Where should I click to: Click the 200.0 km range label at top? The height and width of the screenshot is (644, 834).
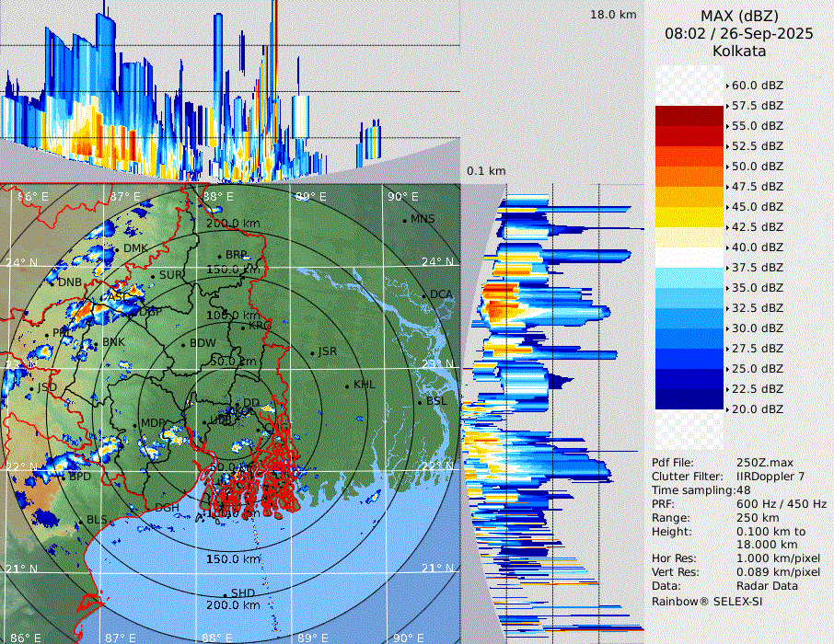pyautogui.click(x=231, y=224)
